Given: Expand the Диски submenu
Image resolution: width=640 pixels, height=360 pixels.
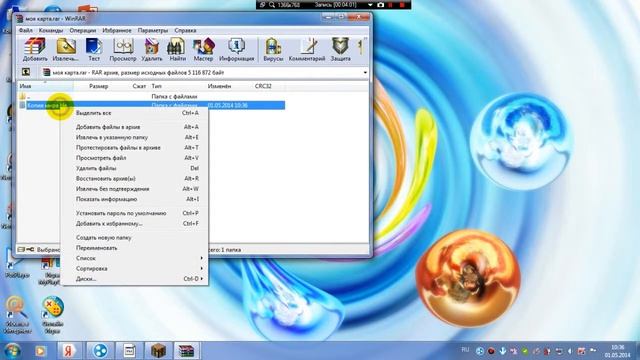Looking at the screenshot, I should (135, 279).
